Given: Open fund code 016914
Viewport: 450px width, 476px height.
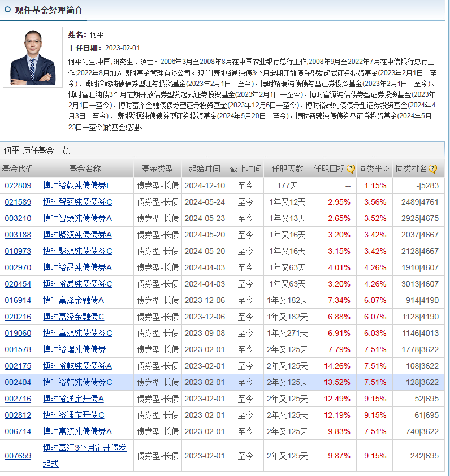Looking at the screenshot, I should [18, 300].
